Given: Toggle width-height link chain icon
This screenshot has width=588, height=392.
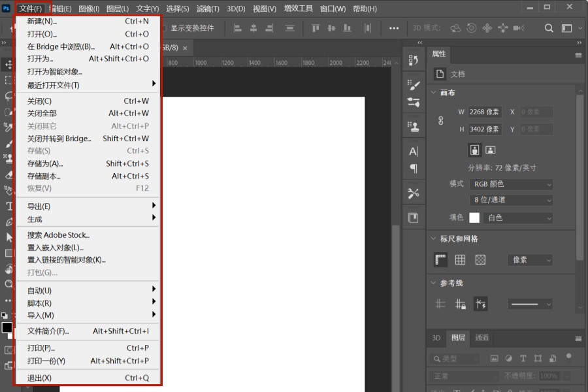Looking at the screenshot, I should coord(440,120).
